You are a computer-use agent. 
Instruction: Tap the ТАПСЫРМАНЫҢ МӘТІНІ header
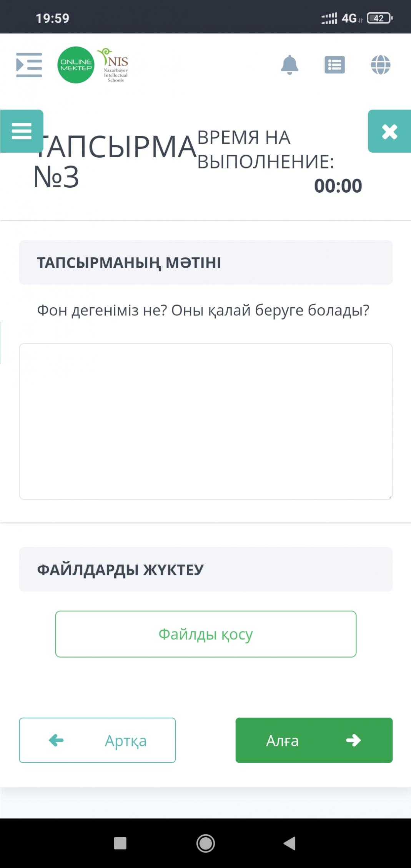tap(129, 263)
